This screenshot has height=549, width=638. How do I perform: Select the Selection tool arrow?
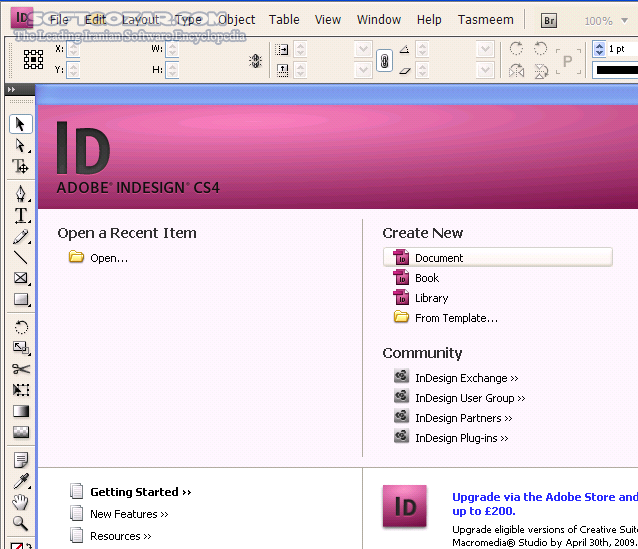pos(20,124)
